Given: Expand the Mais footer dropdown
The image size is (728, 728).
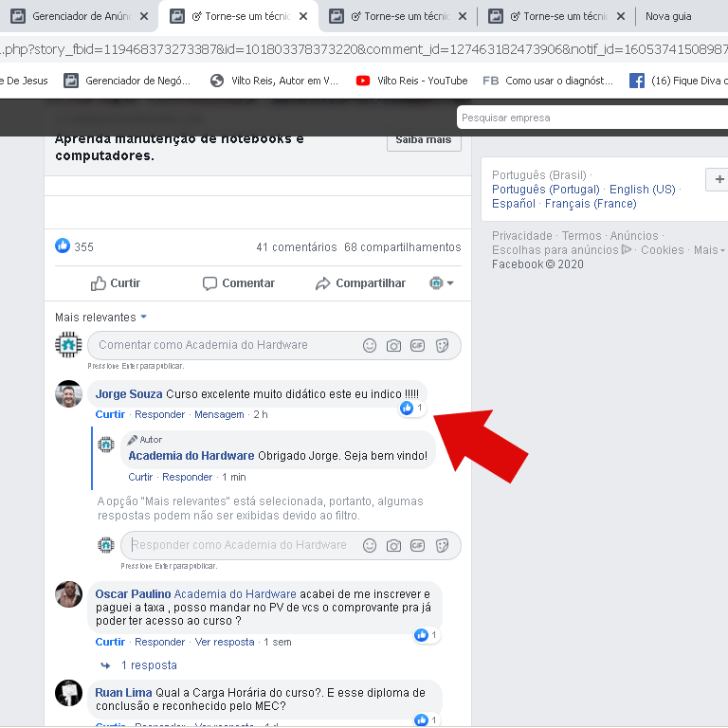Looking at the screenshot, I should point(709,250).
